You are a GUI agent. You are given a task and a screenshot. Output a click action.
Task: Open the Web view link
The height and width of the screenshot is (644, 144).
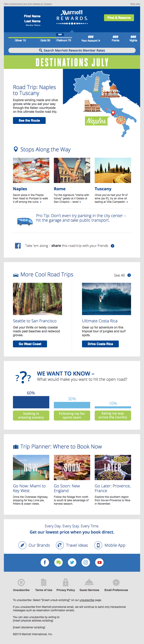point(135,4)
